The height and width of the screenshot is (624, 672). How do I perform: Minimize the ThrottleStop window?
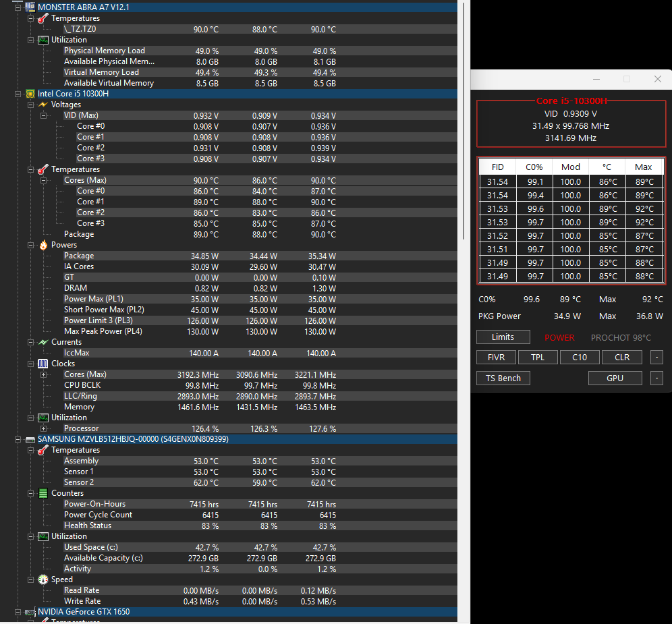(x=596, y=80)
